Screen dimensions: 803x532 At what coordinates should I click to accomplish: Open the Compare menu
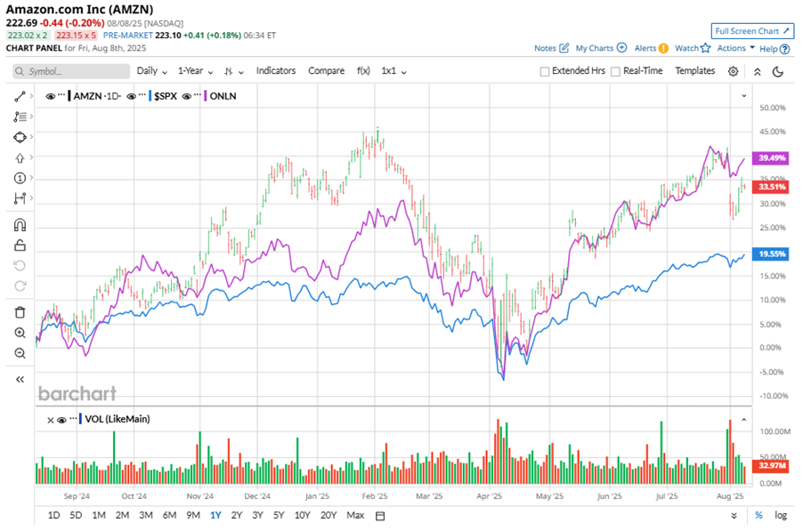[x=326, y=71]
